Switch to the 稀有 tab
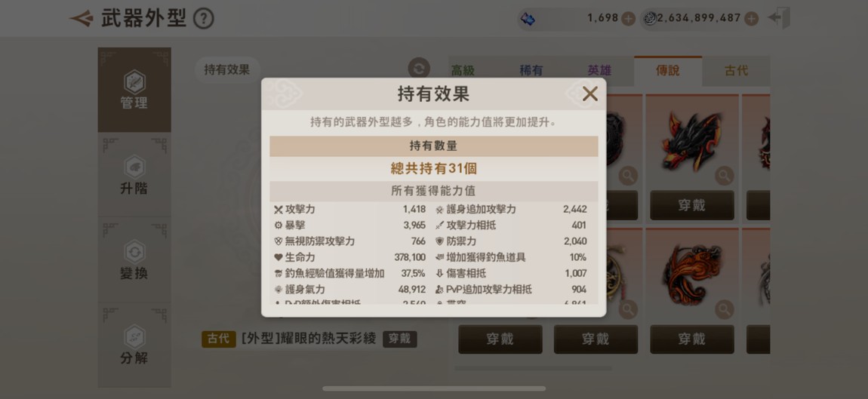This screenshot has height=399, width=868. click(x=531, y=71)
